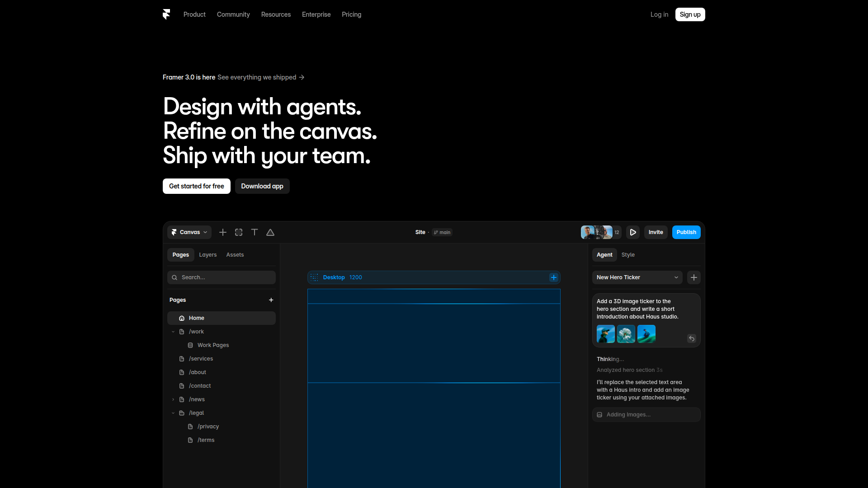
Task: Click the Thinking status text
Action: tap(610, 359)
